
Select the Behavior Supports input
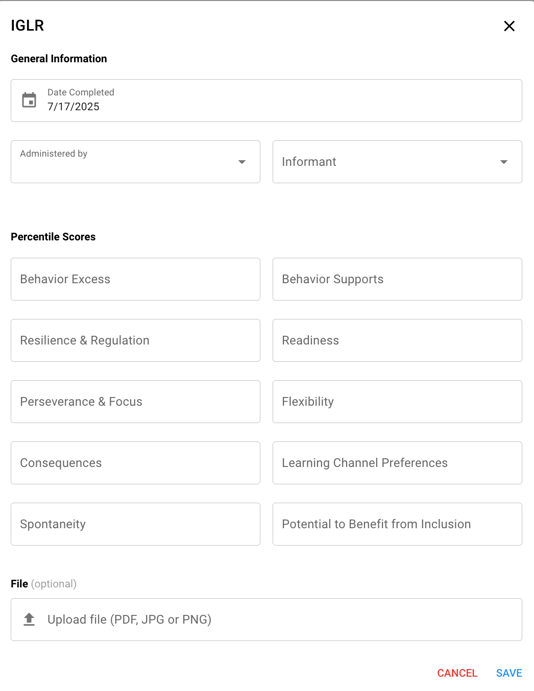pos(397,279)
